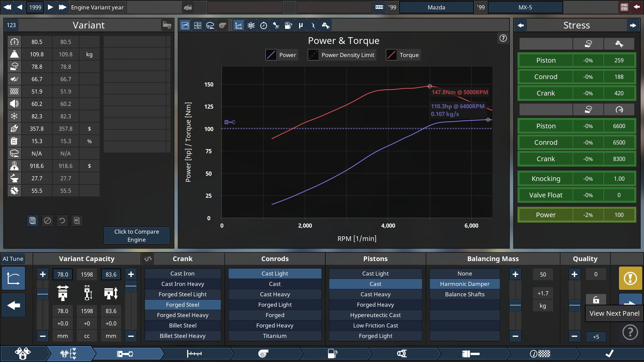Select Hypereutectic Cast pistons
This screenshot has width=644, height=362.
[x=375, y=315]
